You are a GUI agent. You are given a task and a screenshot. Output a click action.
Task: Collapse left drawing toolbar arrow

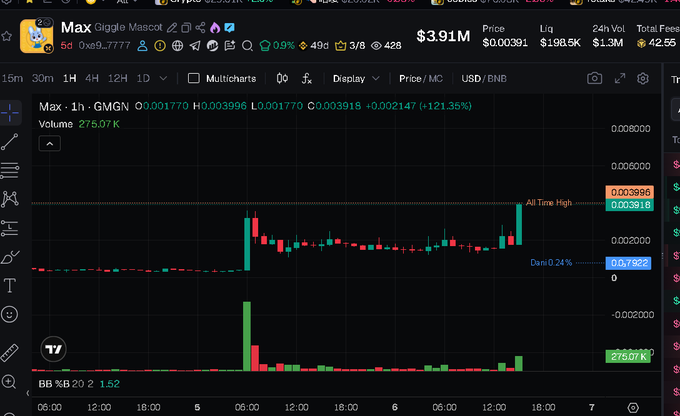coord(28,393)
